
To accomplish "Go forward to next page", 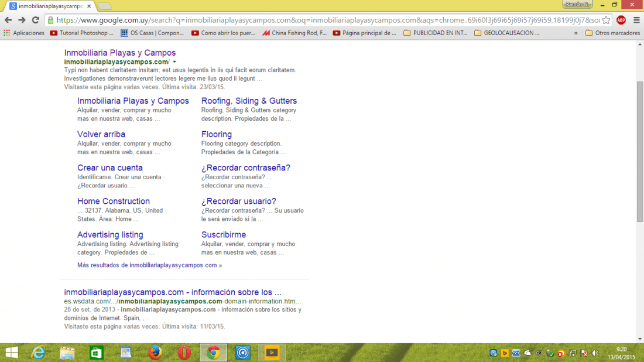I will pos(22,20).
